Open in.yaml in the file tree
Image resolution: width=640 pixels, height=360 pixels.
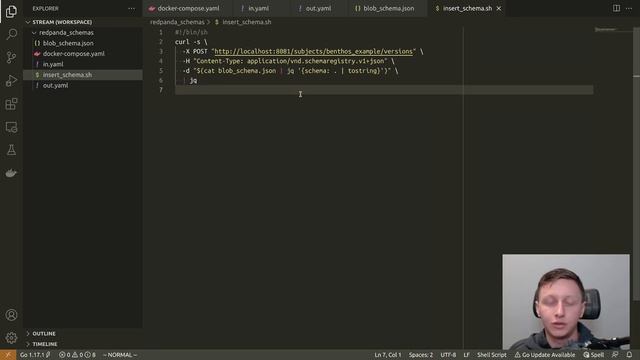tap(53, 64)
